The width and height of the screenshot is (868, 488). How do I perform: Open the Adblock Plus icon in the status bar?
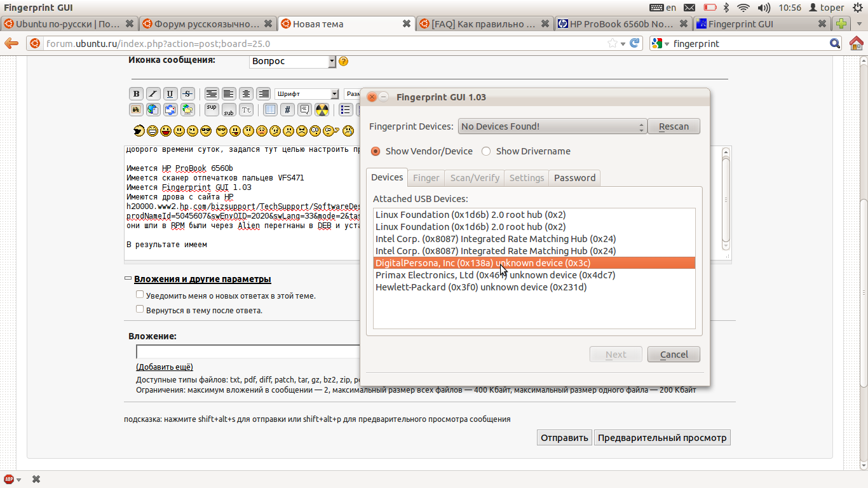[x=10, y=479]
